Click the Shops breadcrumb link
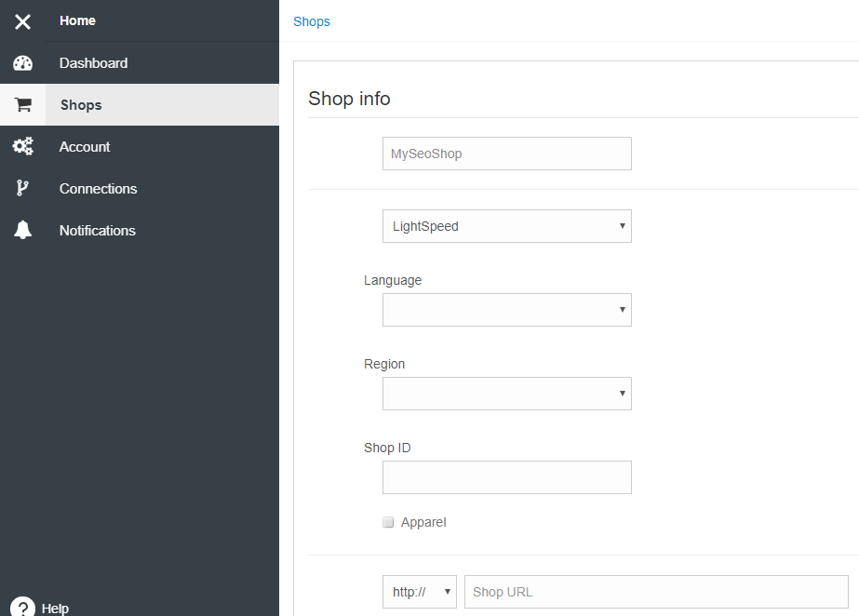 tap(312, 22)
